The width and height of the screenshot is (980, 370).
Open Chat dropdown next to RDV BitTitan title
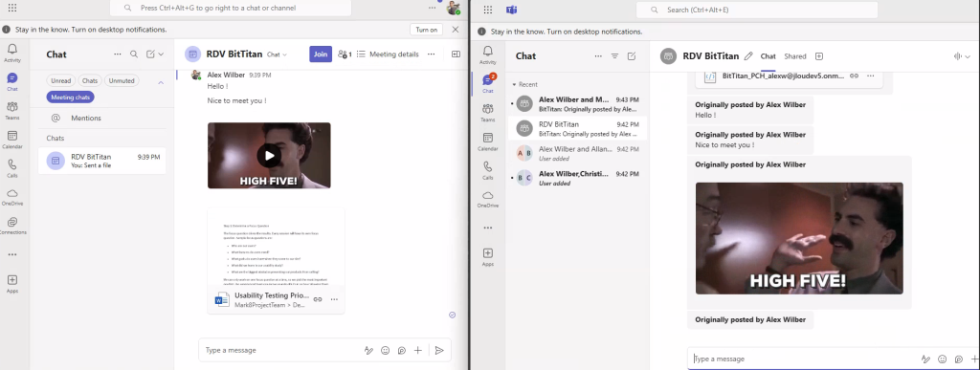pos(277,54)
